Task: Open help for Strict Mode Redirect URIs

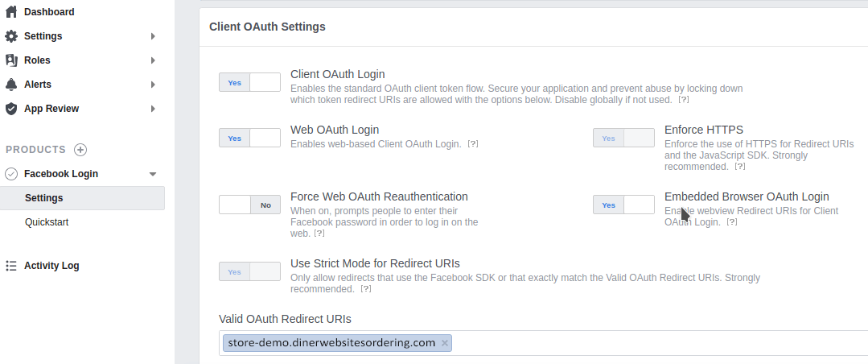Action: coord(365,288)
